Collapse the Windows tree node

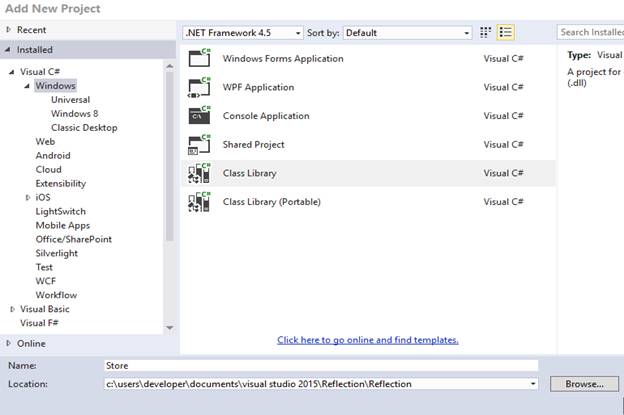[27, 86]
